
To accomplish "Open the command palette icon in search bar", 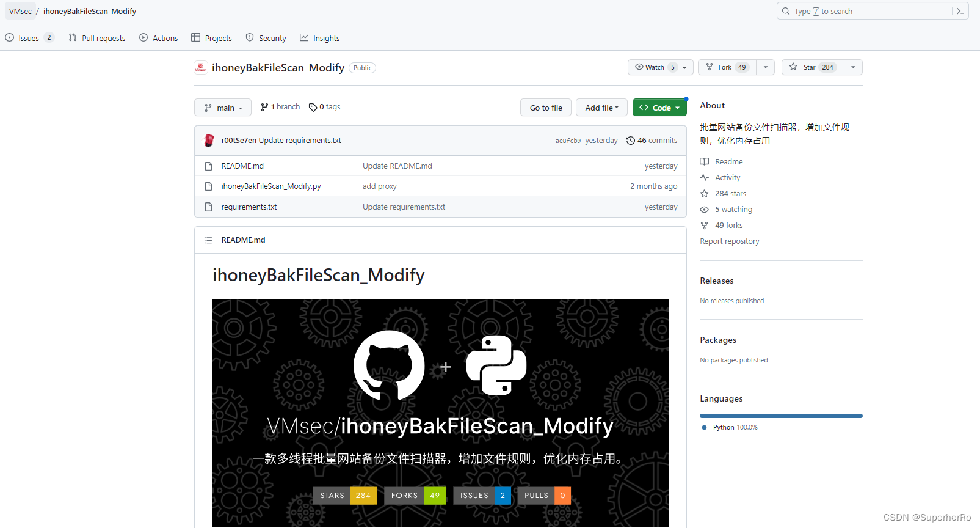I will click(x=960, y=11).
